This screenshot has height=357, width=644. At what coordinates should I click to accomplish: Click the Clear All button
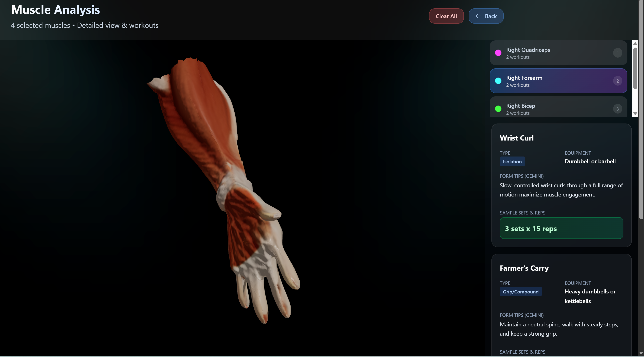(446, 16)
